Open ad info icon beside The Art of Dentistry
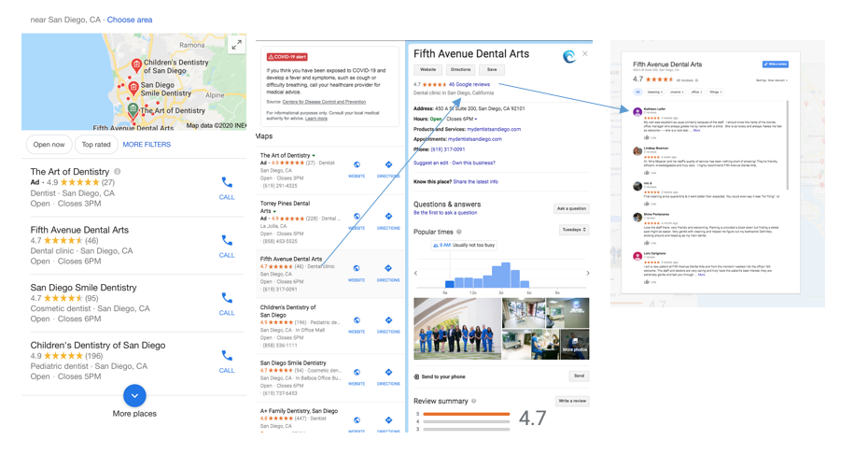This screenshot has width=868, height=468. pyautogui.click(x=118, y=172)
